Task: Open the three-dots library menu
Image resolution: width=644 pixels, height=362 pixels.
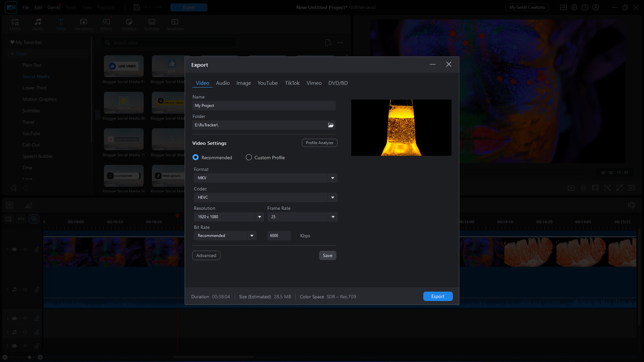Action: [340, 43]
